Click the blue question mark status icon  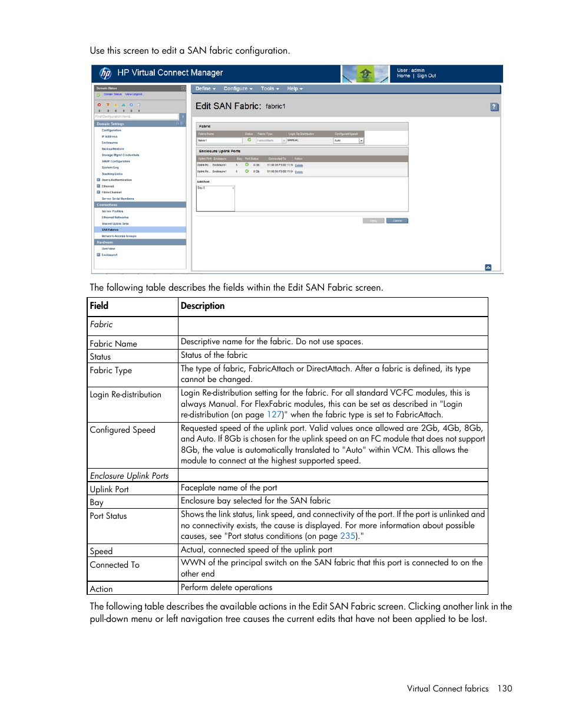[131, 105]
